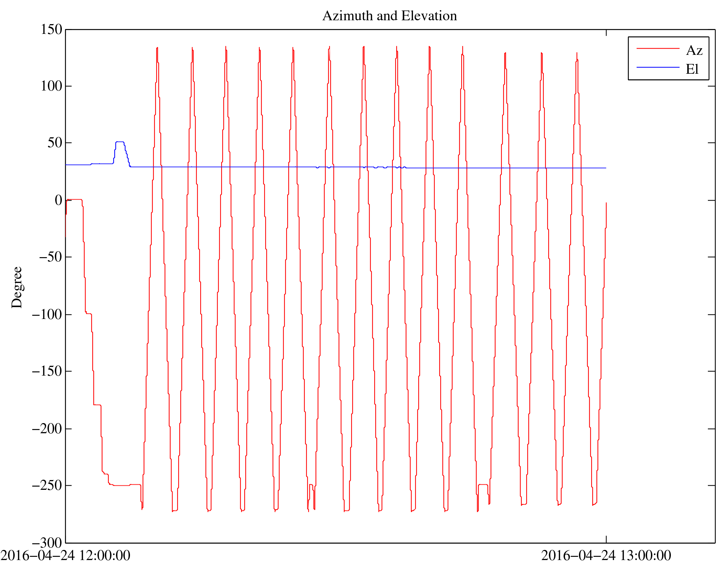Viewport: 725px width, 588px height.
Task: Click the -200 y-axis tick label
Action: (47, 429)
